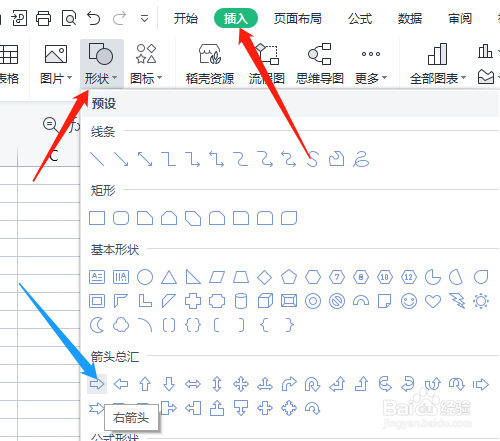Choose the regular pentagon shape

pos(289,277)
